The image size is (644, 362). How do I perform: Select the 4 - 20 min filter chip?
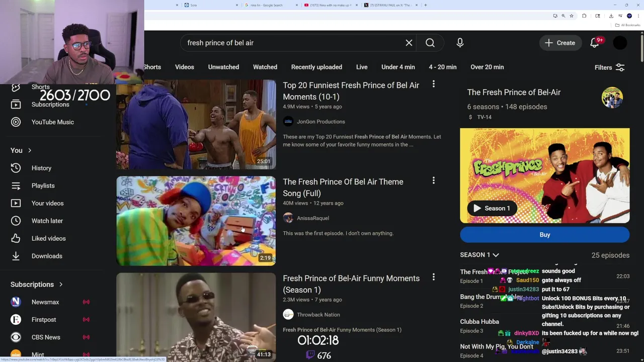pos(443,67)
